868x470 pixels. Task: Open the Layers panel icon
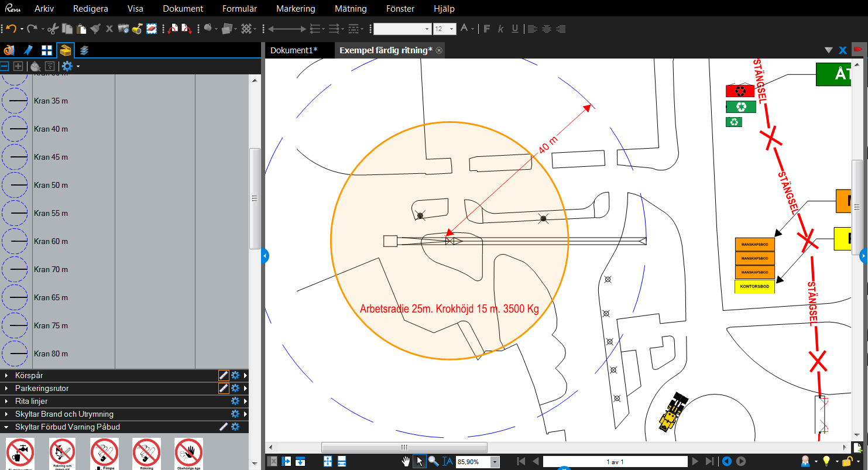[84, 50]
